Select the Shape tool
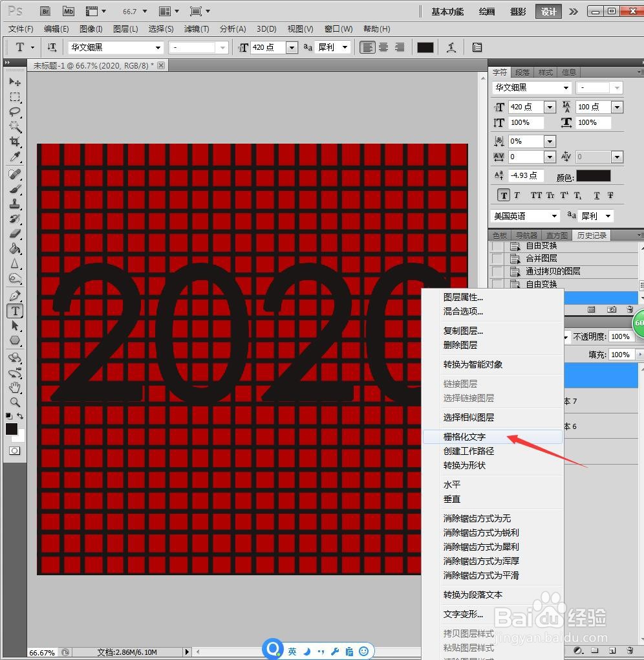The height and width of the screenshot is (660, 644). pos(15,340)
